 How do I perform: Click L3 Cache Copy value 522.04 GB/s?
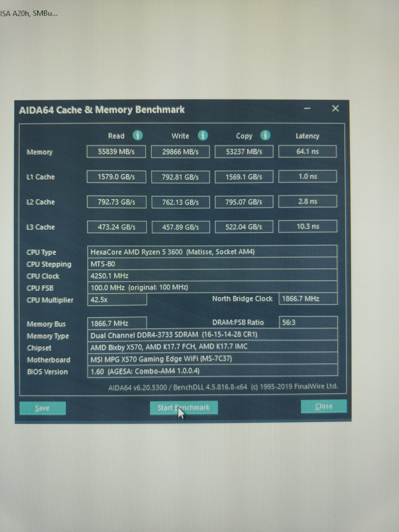(244, 227)
